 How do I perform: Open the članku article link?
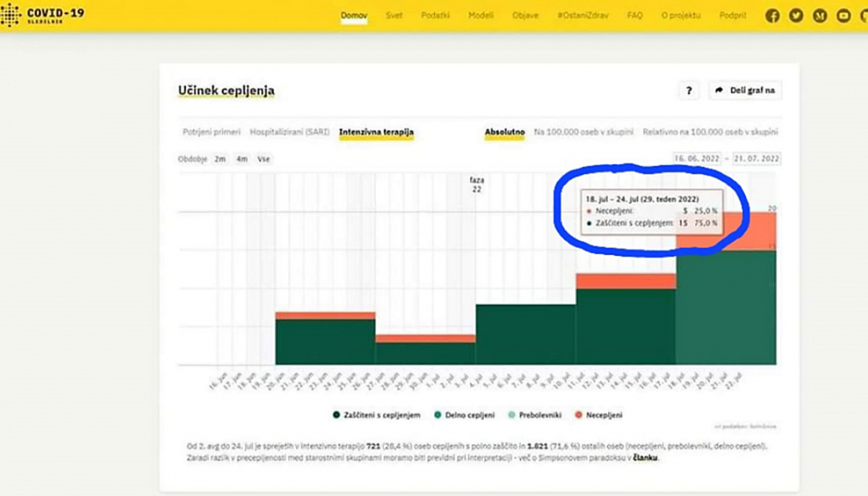pos(647,458)
